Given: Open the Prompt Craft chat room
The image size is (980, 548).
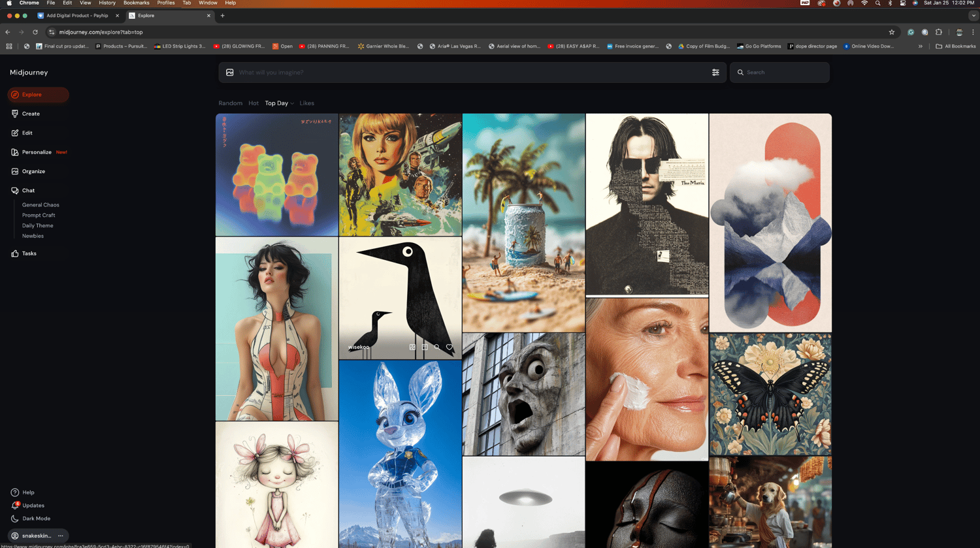Looking at the screenshot, I should coord(39,216).
